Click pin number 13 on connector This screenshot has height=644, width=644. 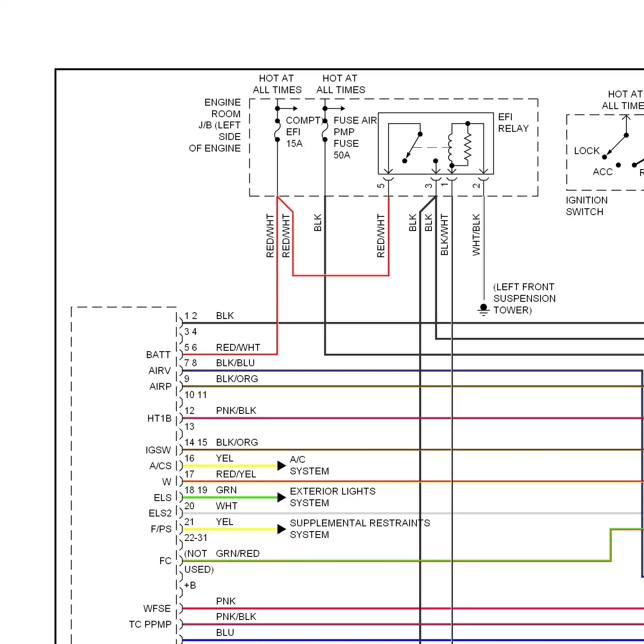(189, 426)
